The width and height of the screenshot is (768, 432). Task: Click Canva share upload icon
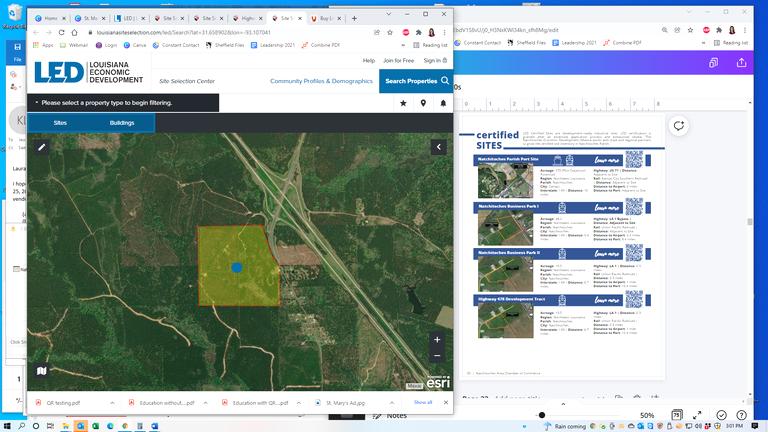742,63
